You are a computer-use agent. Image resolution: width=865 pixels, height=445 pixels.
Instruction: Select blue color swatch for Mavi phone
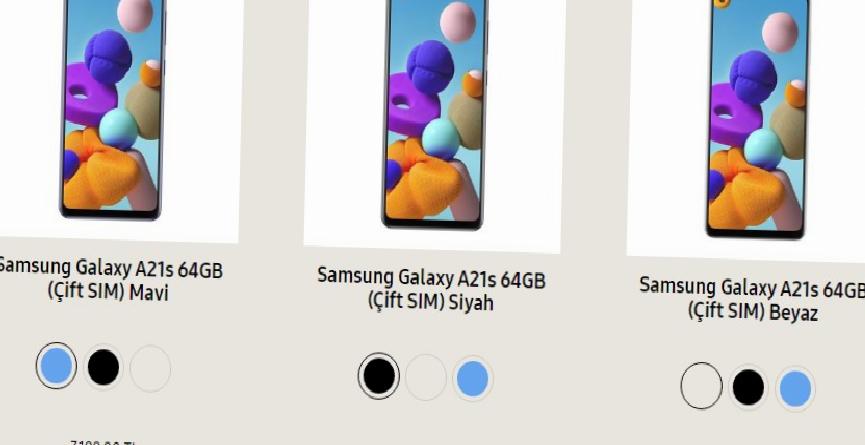click(56, 366)
